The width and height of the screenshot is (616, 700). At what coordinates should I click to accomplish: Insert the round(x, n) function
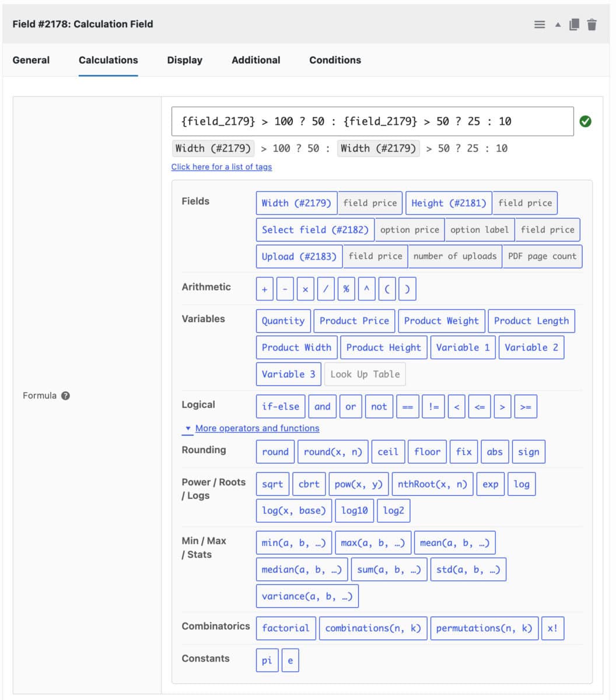point(333,452)
